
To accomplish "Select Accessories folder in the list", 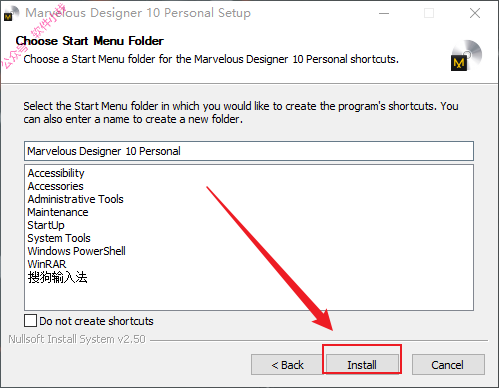I will coord(55,186).
